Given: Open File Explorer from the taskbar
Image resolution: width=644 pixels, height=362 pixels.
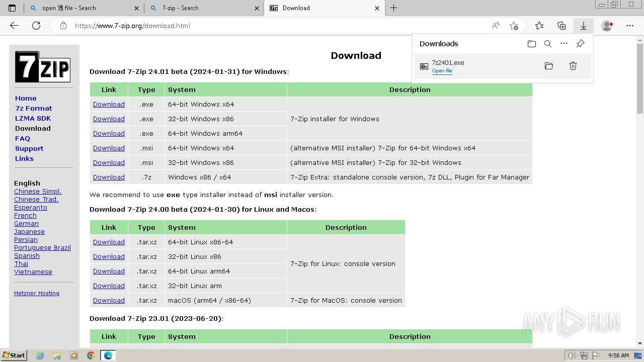Looking at the screenshot, I should pyautogui.click(x=57, y=355).
